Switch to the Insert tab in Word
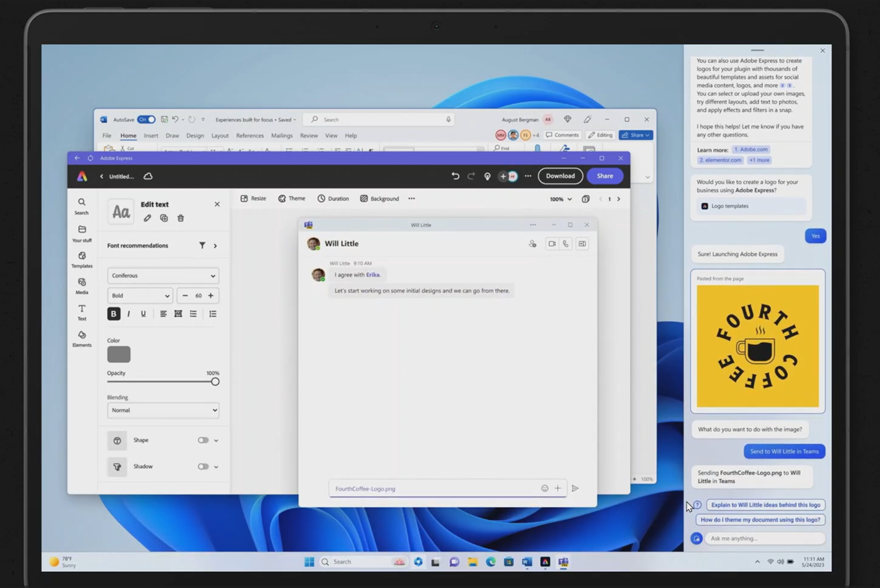 151,135
